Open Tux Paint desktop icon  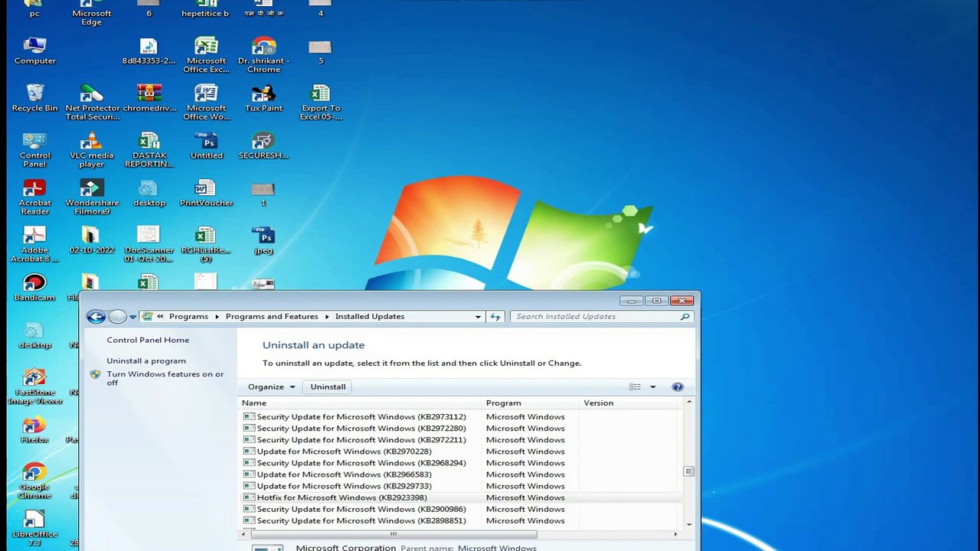[x=263, y=98]
